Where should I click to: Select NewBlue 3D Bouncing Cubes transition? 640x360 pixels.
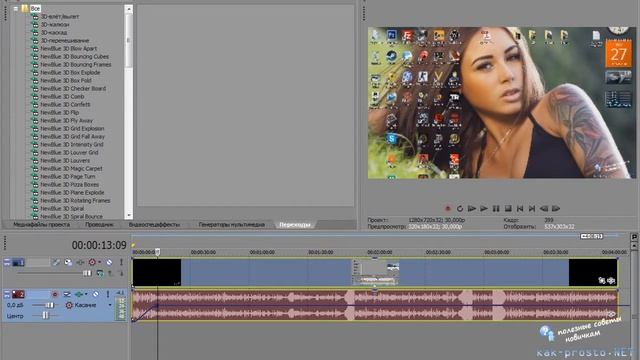tap(74, 56)
